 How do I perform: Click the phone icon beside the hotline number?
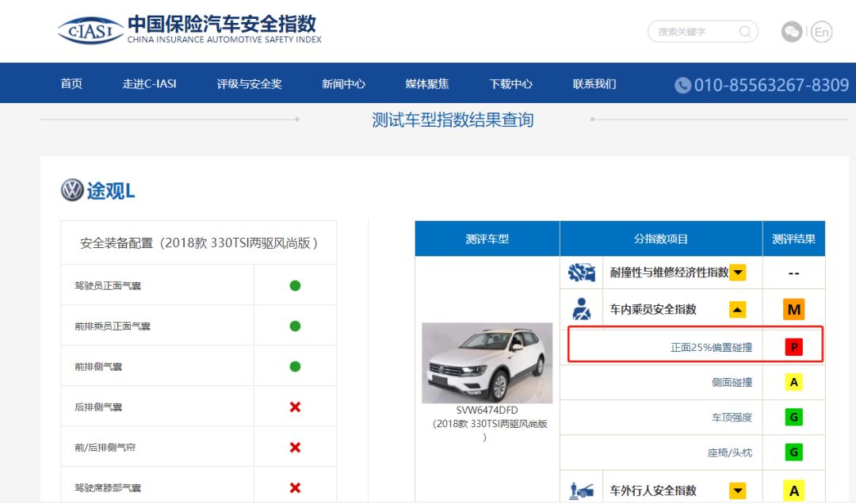point(682,85)
